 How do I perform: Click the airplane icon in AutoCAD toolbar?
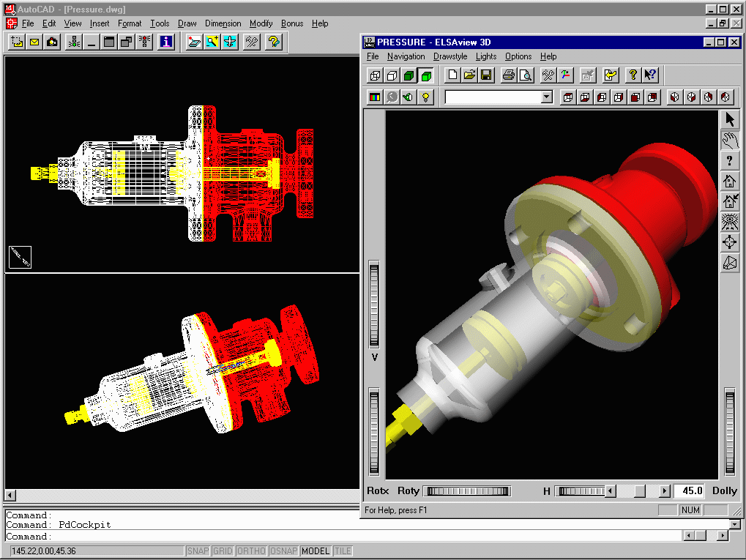pyautogui.click(x=230, y=42)
